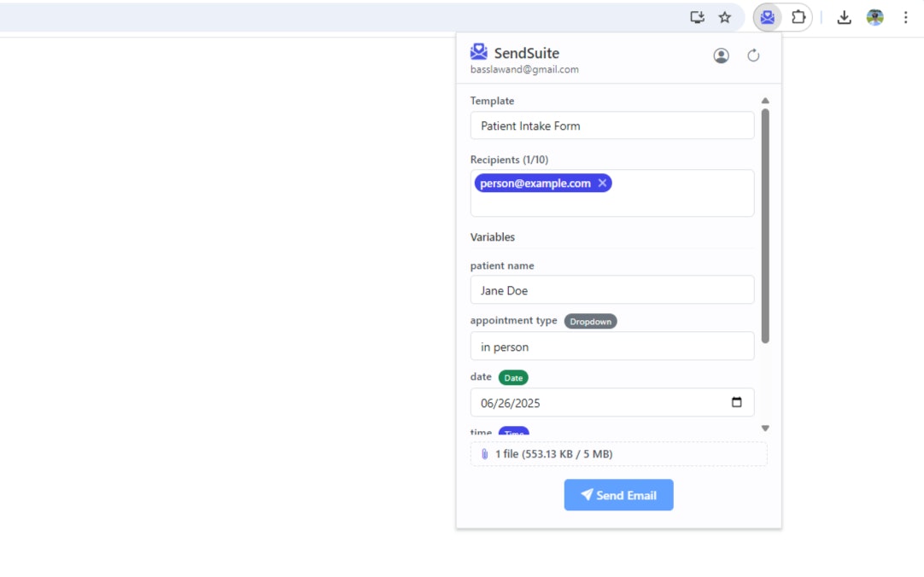The width and height of the screenshot is (924, 577).
Task: Open Chrome three-dot menu
Action: 906,17
